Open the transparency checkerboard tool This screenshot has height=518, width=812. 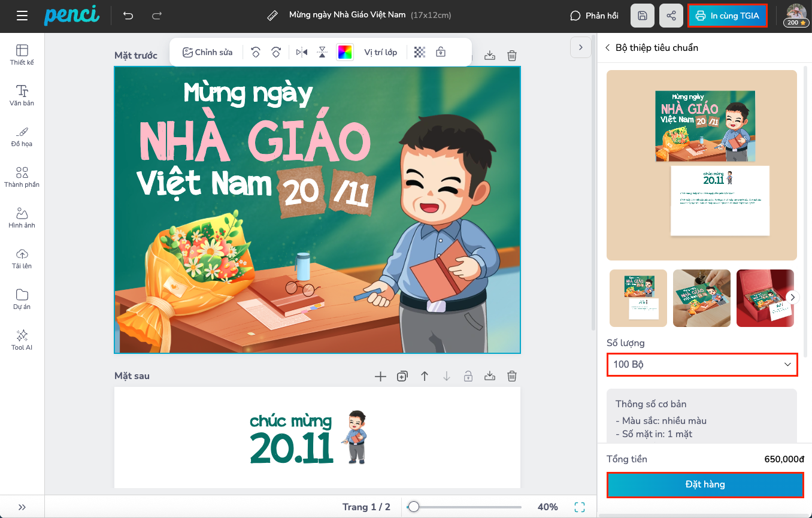click(x=420, y=52)
